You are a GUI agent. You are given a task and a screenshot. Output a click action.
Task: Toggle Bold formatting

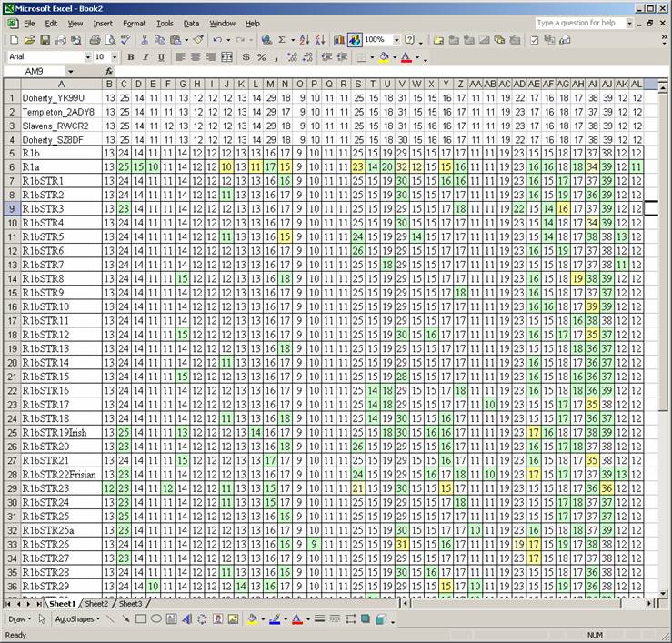(131, 57)
